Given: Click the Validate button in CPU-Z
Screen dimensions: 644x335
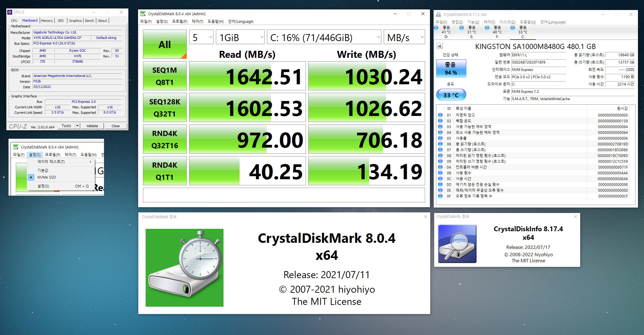Looking at the screenshot, I should click(92, 126).
